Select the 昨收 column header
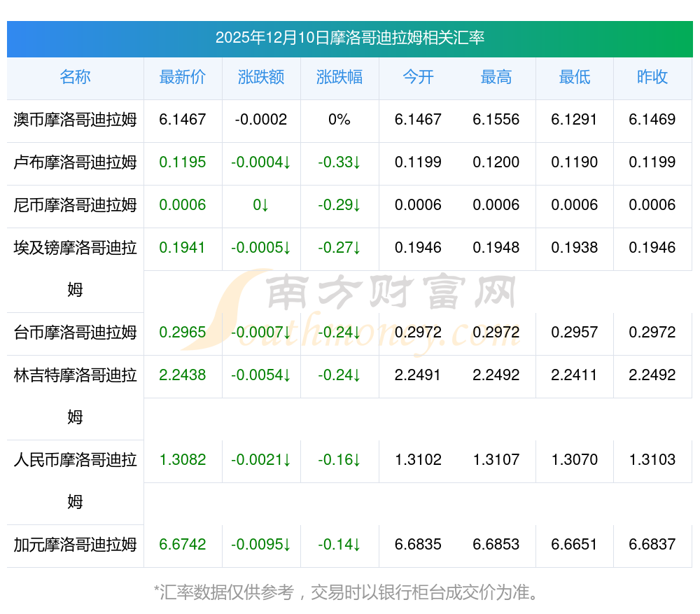 pyautogui.click(x=652, y=78)
